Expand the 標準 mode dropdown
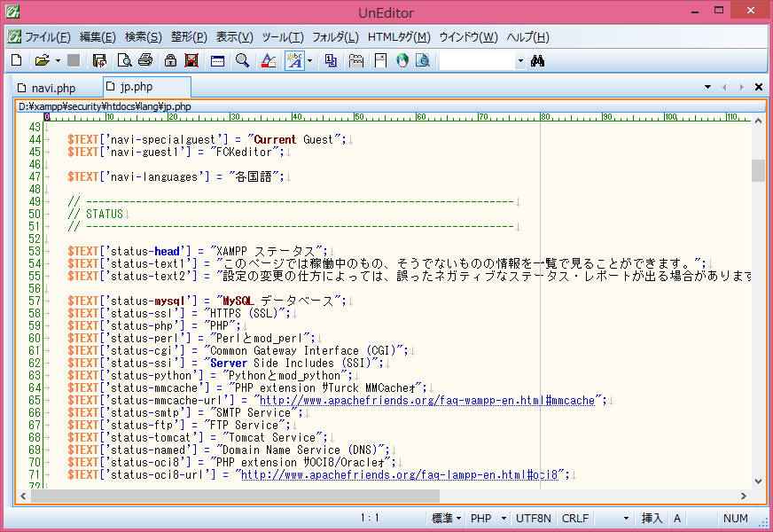The image size is (773, 532). [445, 518]
